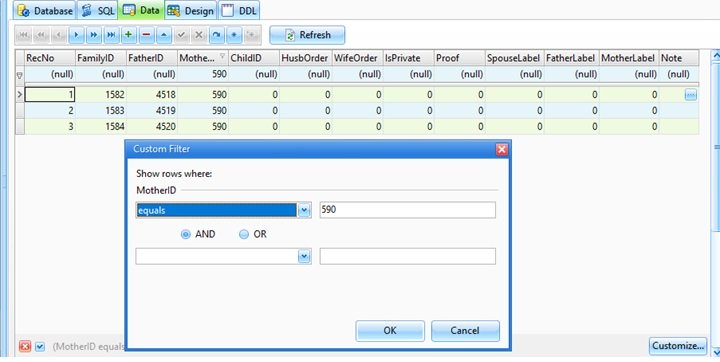Remove the filter with red X icon
The width and height of the screenshot is (720, 362).
tap(25, 346)
